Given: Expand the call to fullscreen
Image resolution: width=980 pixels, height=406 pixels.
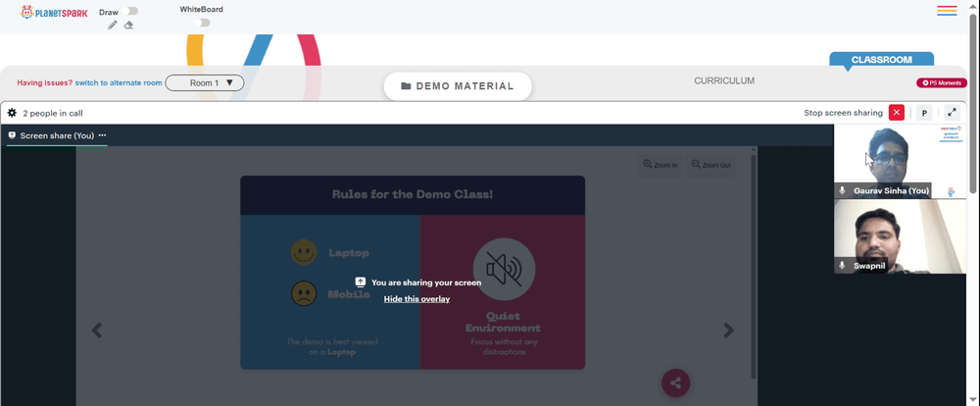Looking at the screenshot, I should (x=952, y=113).
